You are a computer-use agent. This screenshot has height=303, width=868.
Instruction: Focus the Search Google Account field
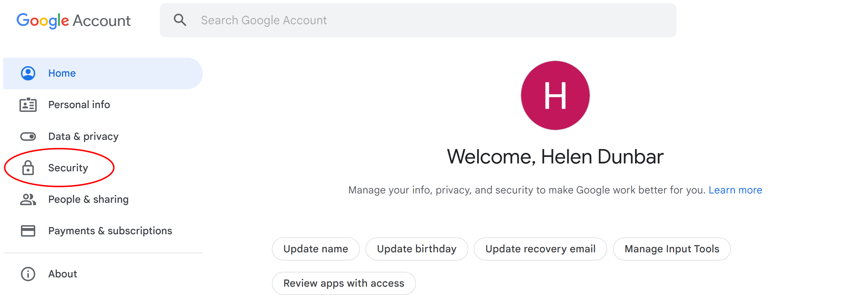point(418,20)
